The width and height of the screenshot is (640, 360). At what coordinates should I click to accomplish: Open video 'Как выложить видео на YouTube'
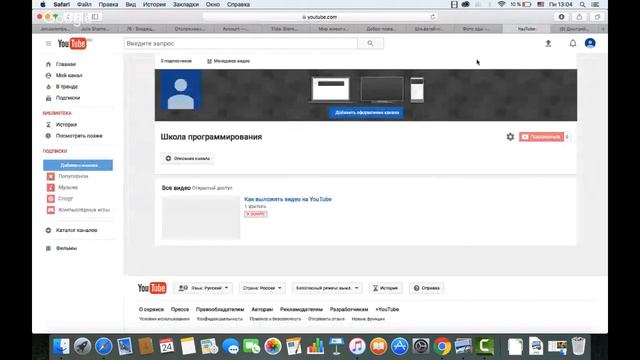(x=288, y=199)
